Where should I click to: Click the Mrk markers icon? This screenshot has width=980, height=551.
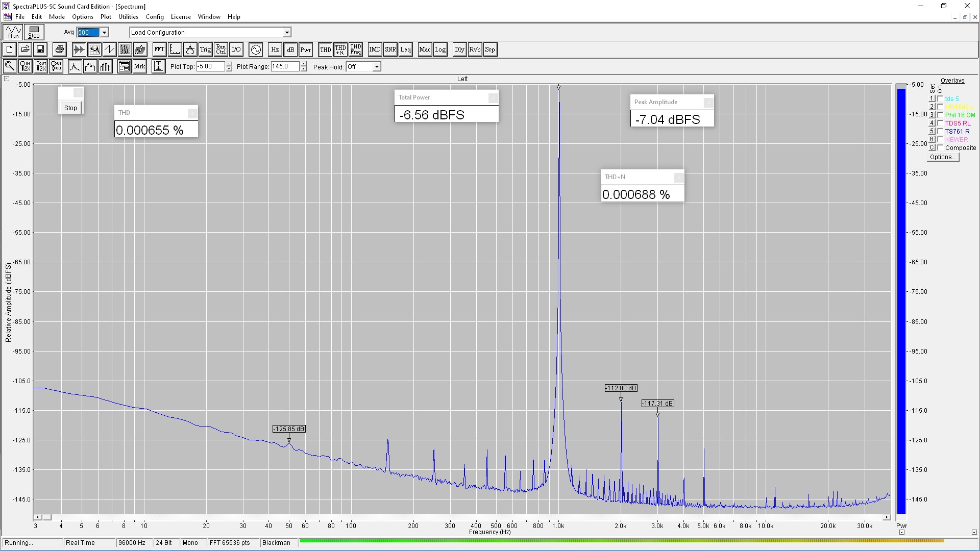point(139,66)
